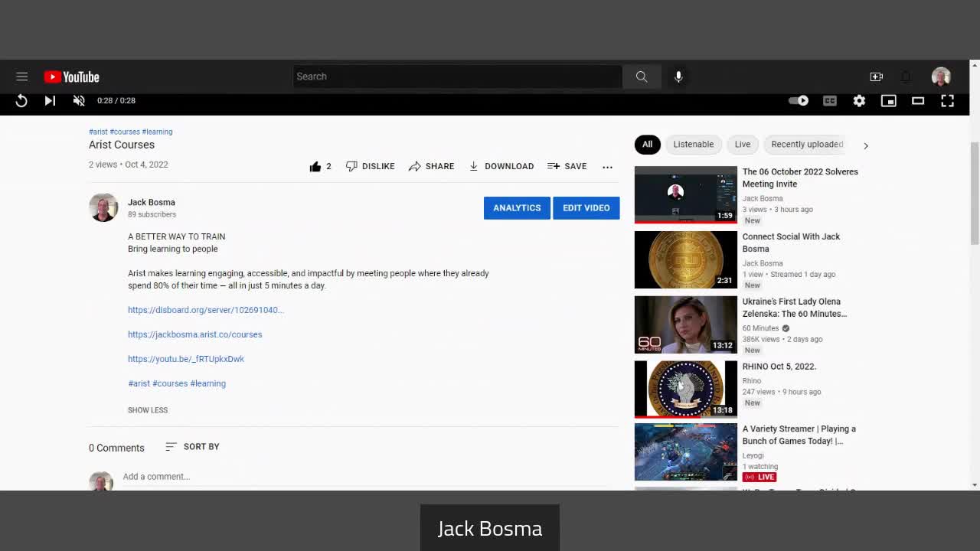Open the notifications bell
Viewport: 980px width, 551px height.
coord(906,77)
